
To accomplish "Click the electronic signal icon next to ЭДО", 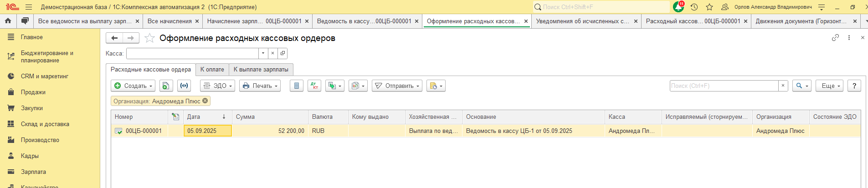I will pos(184,86).
